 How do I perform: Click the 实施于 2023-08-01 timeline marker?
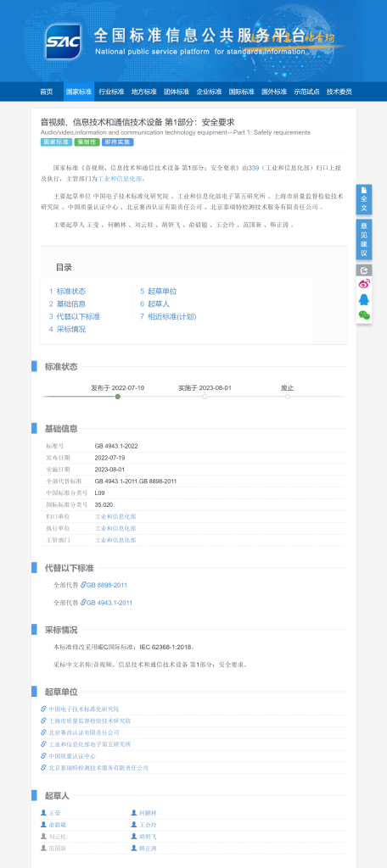coord(205,397)
